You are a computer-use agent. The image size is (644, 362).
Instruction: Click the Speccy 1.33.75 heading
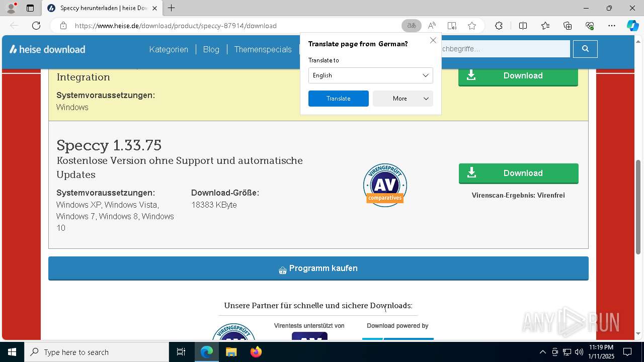(109, 145)
